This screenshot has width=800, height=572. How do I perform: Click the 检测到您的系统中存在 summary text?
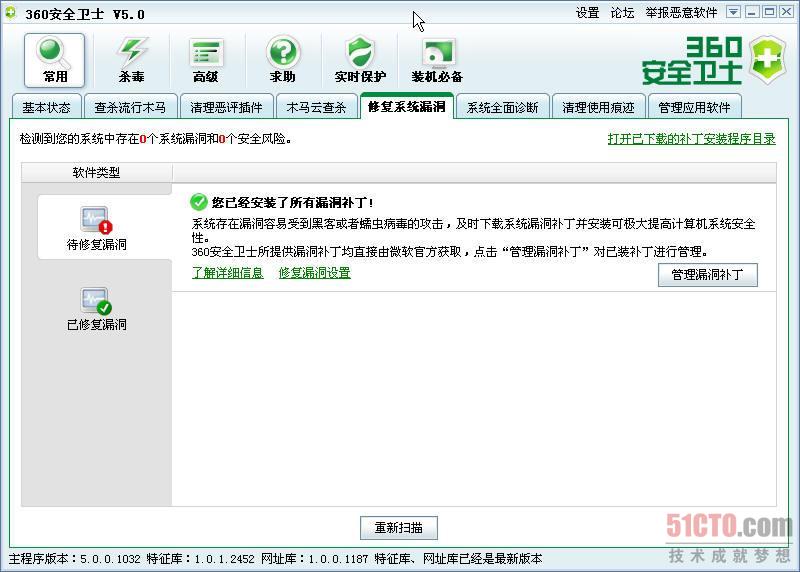pyautogui.click(x=155, y=138)
